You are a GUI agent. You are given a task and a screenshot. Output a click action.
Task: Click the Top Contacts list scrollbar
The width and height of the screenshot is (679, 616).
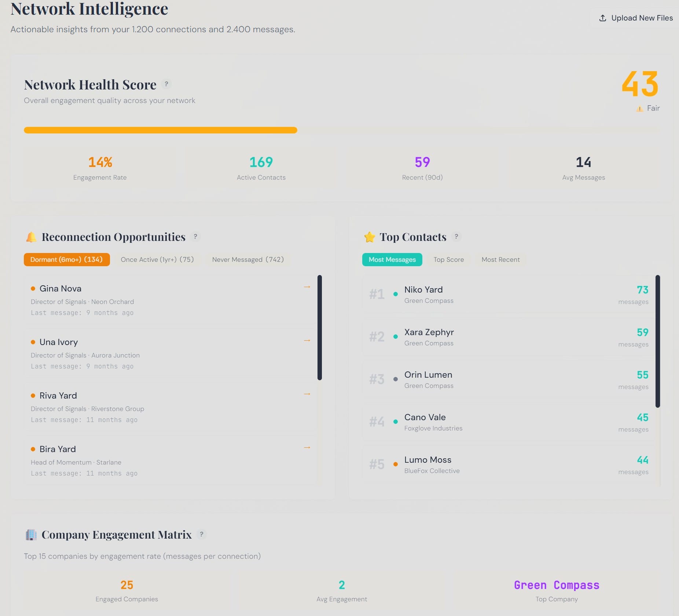point(658,341)
